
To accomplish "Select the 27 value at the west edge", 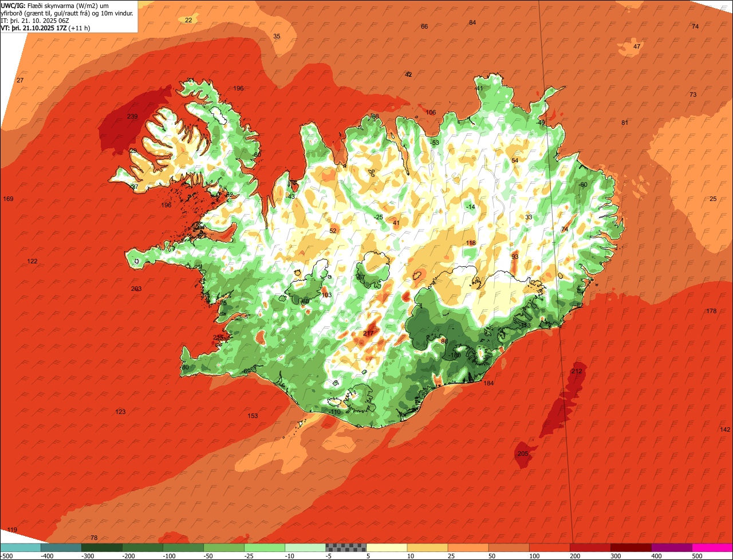I will [x=20, y=80].
